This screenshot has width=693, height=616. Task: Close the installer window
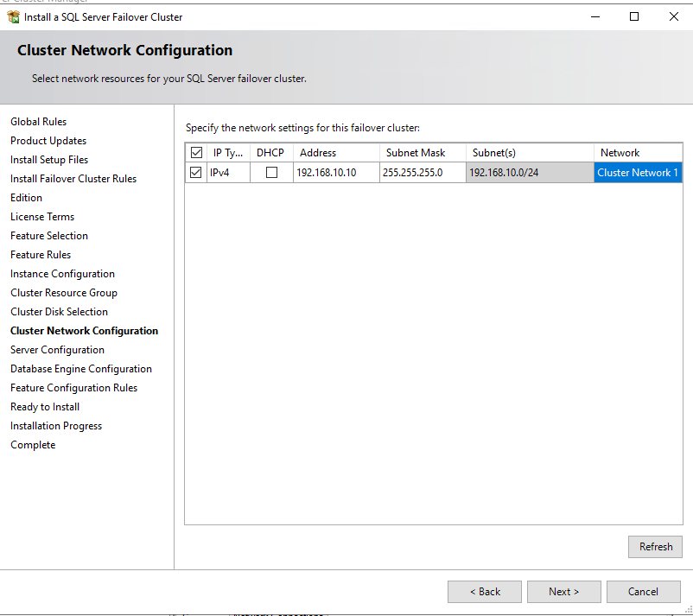[x=673, y=16]
